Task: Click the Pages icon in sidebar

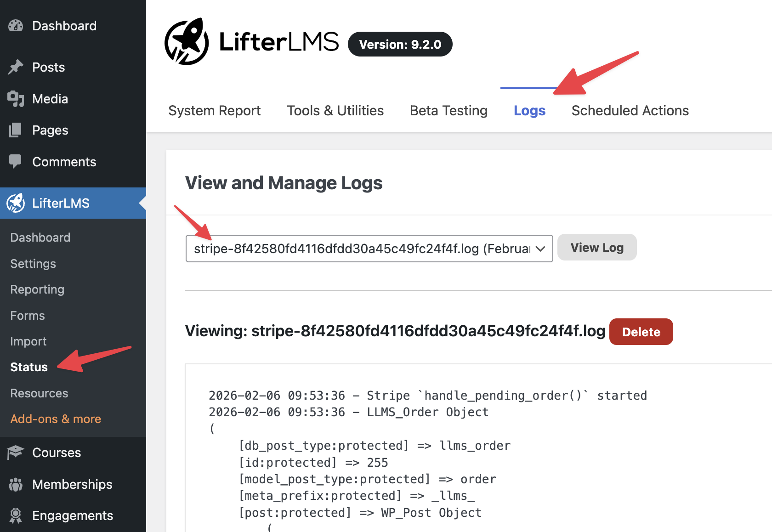Action: point(16,130)
